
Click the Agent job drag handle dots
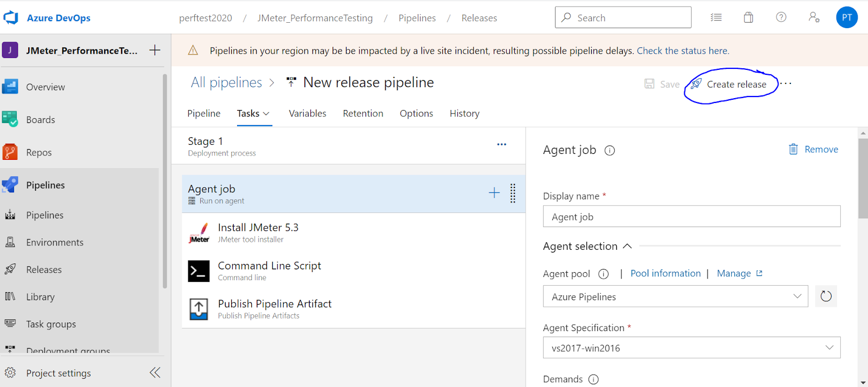click(x=513, y=193)
